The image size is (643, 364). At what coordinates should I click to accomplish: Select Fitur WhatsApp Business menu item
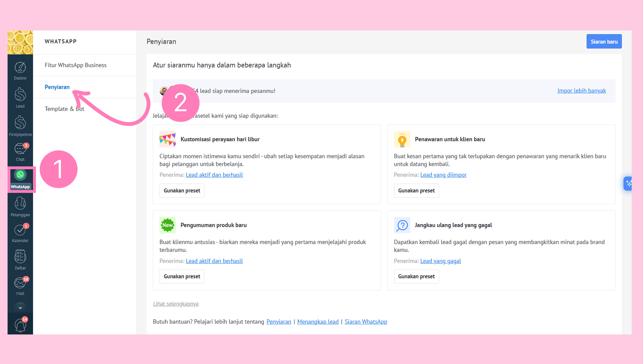75,65
